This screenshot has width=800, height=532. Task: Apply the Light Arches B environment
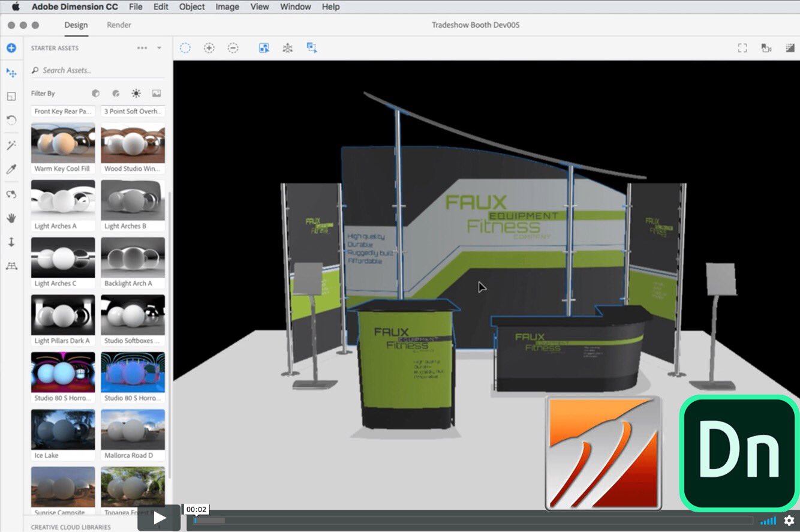tap(133, 206)
